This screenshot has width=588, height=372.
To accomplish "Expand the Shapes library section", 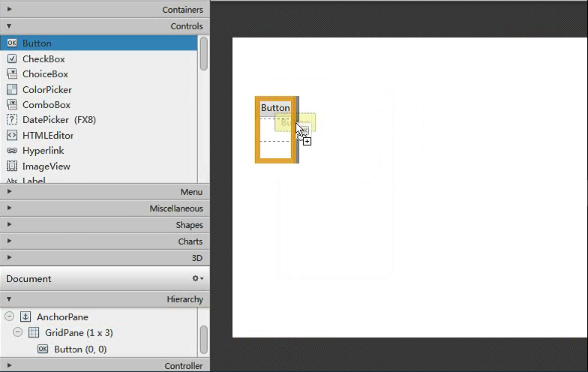I will [x=10, y=225].
